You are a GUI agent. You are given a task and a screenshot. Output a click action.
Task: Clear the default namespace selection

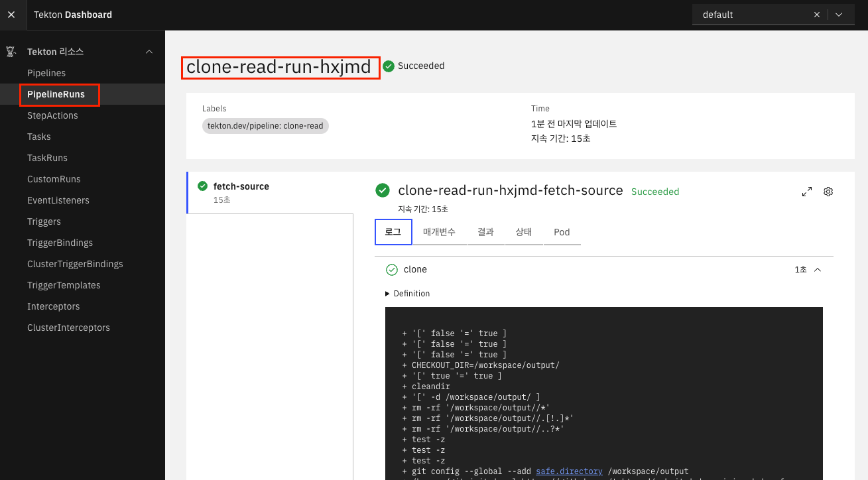click(817, 15)
